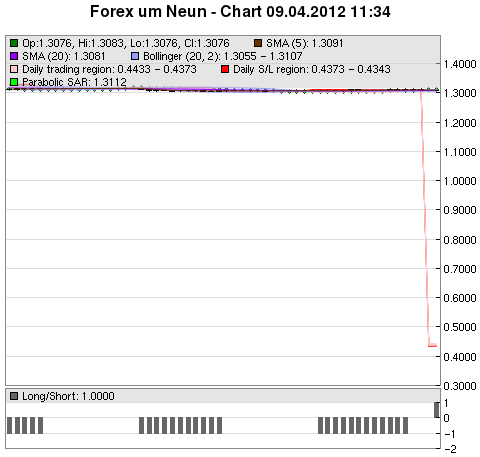Click the 0.6000 y-axis label
This screenshot has height=457, width=480.
[460, 298]
